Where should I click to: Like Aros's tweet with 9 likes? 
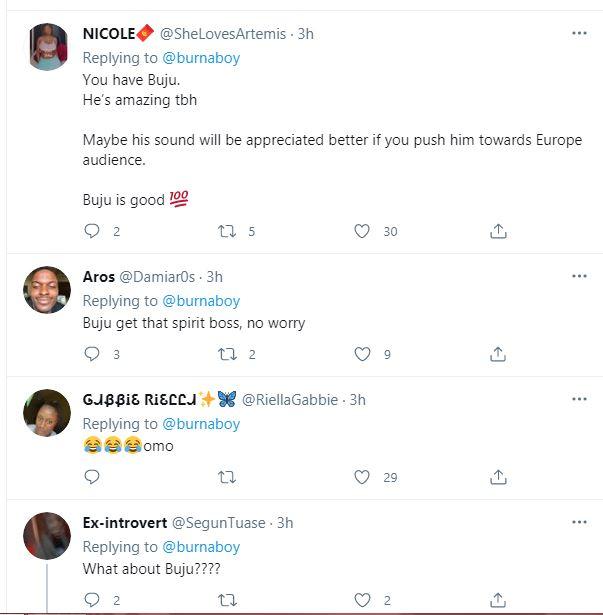362,354
